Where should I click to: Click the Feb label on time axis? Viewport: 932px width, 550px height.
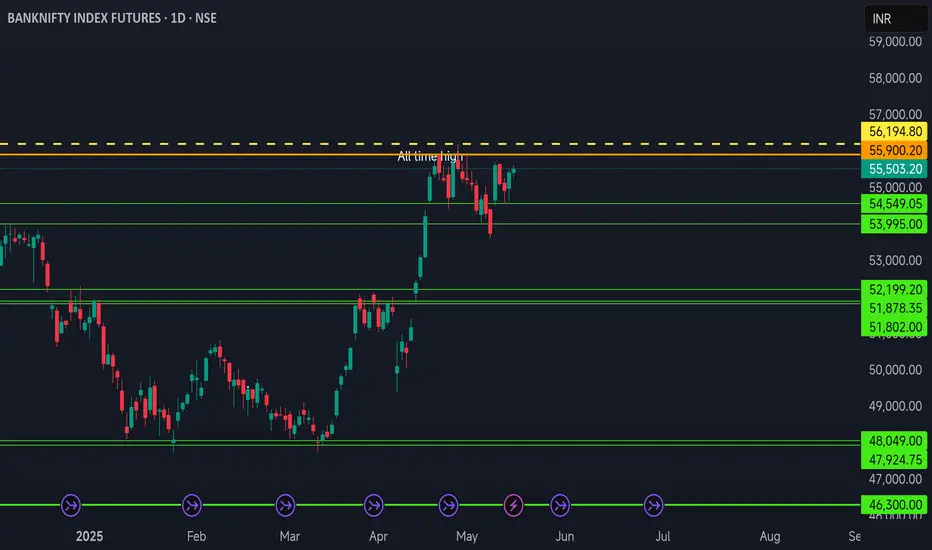196,536
